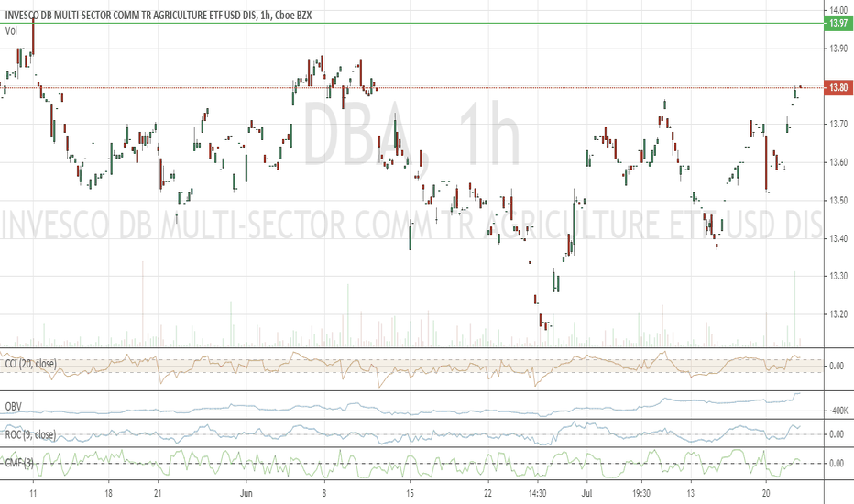This screenshot has width=854, height=504.
Task: Click the 15 date on time axis
Action: (411, 494)
